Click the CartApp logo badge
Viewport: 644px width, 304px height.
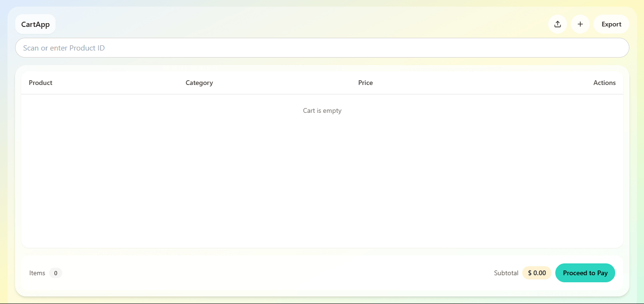tap(35, 24)
